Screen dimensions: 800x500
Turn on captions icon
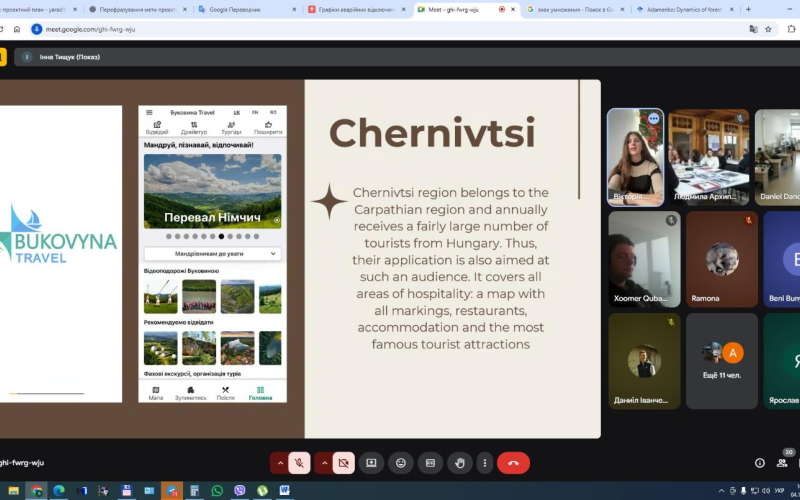[430, 463]
